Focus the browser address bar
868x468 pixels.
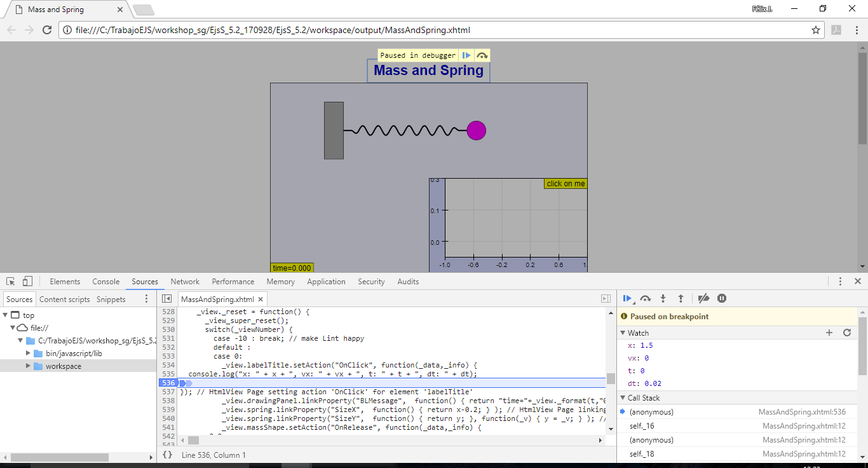(438, 30)
